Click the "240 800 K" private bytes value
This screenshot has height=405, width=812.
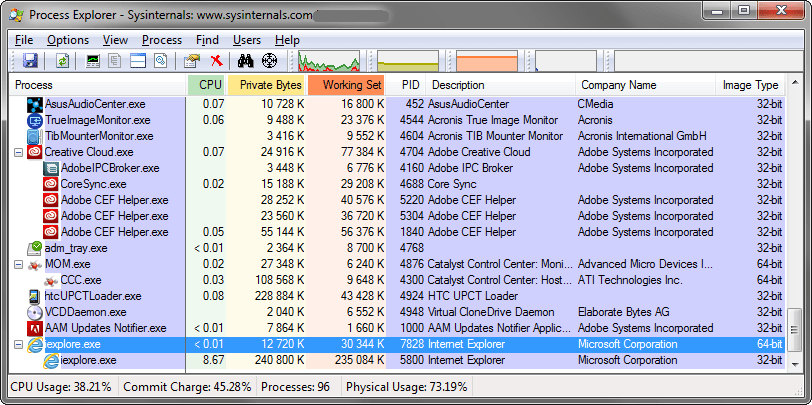pos(279,360)
